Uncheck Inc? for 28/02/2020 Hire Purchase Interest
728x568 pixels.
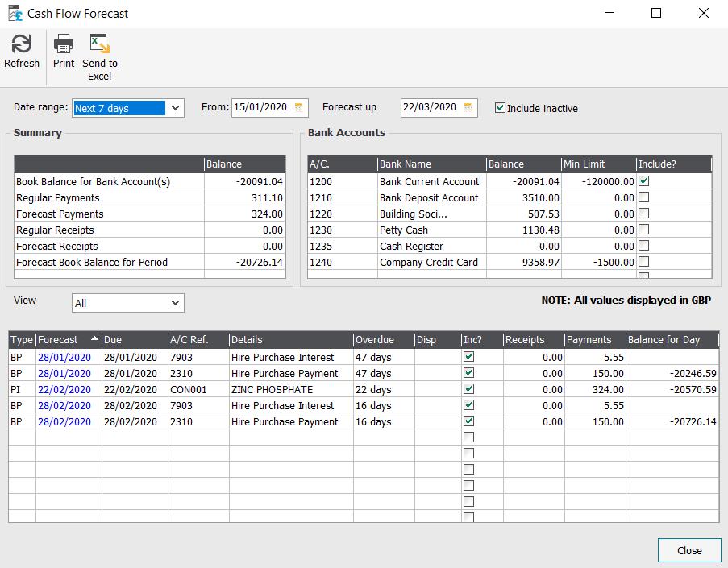[x=469, y=405]
